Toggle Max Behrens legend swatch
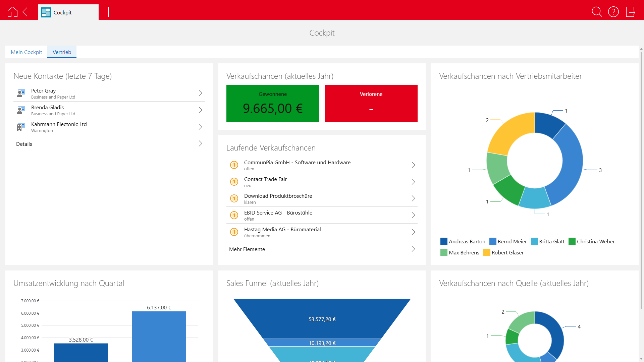644x362 pixels. coord(444,252)
